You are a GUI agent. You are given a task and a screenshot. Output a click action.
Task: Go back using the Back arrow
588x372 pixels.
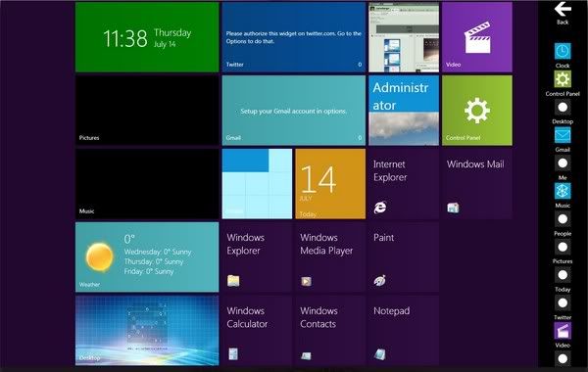[x=563, y=10]
